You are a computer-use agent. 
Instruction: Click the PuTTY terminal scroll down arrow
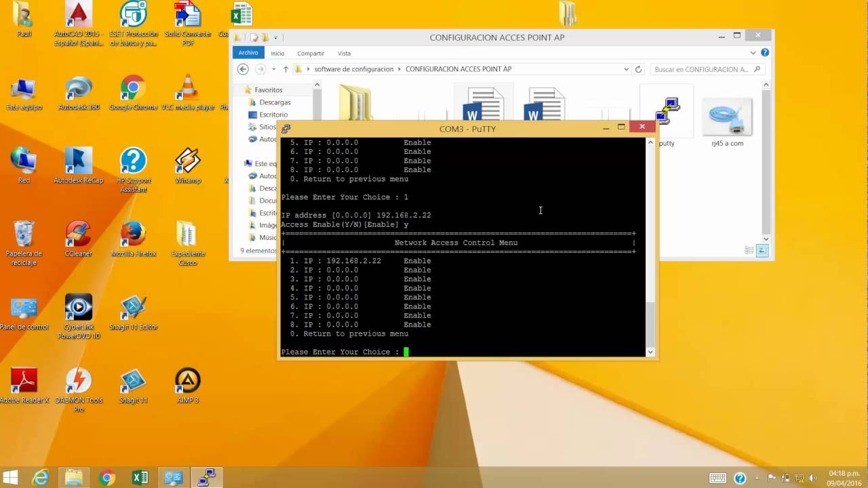tap(651, 352)
